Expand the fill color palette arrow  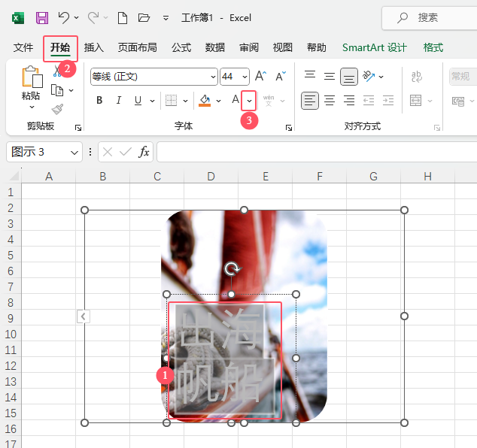tap(218, 101)
